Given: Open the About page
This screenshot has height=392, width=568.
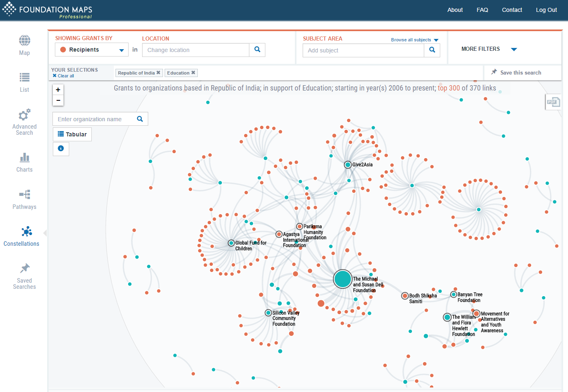Looking at the screenshot, I should [455, 10].
